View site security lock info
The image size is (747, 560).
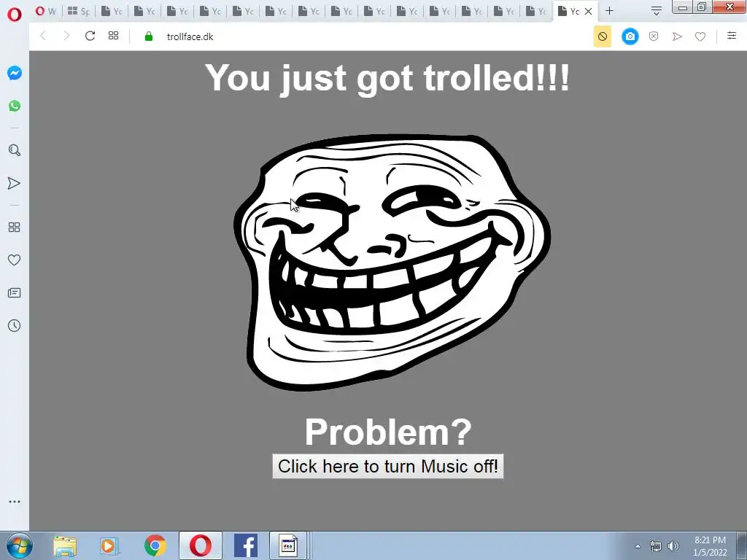149,36
